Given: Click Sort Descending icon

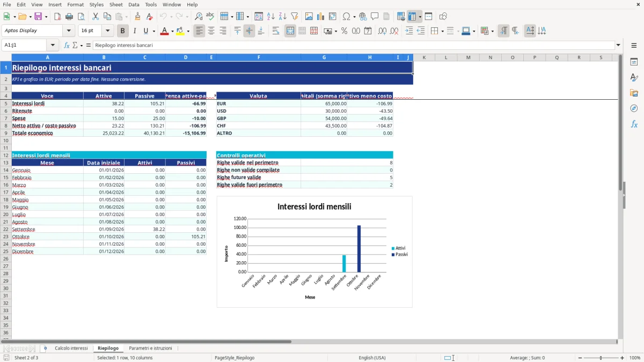Looking at the screenshot, I should [283, 17].
